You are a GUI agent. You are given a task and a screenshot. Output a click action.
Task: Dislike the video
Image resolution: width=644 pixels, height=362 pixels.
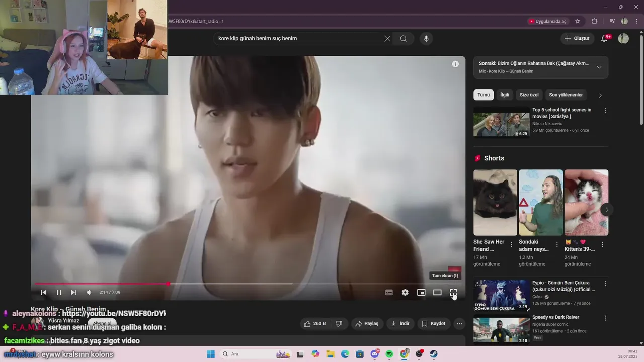point(339,324)
